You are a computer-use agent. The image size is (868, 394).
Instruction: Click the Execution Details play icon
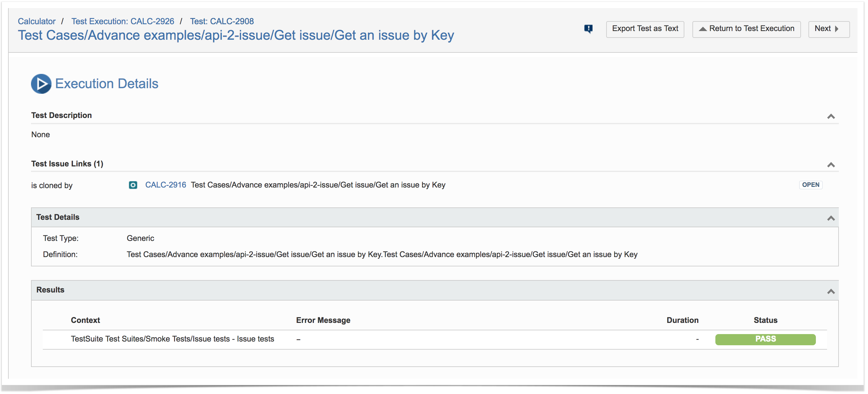[41, 84]
